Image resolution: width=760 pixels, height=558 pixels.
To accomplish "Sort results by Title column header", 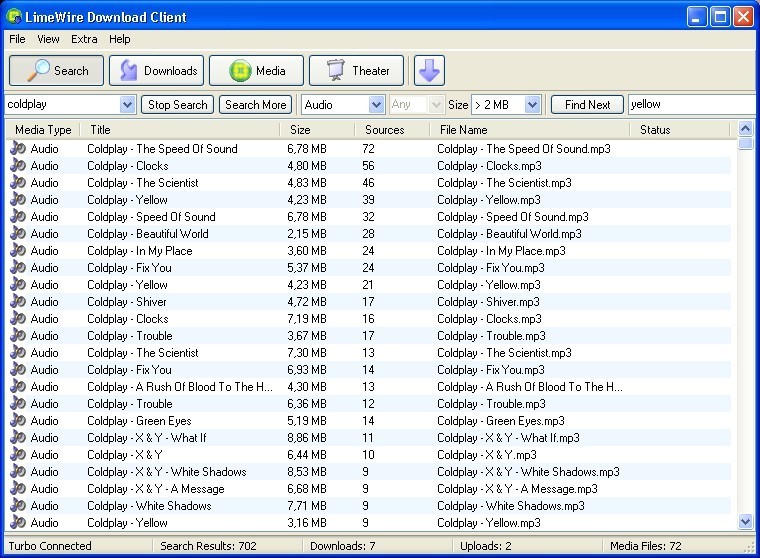I will click(x=180, y=129).
